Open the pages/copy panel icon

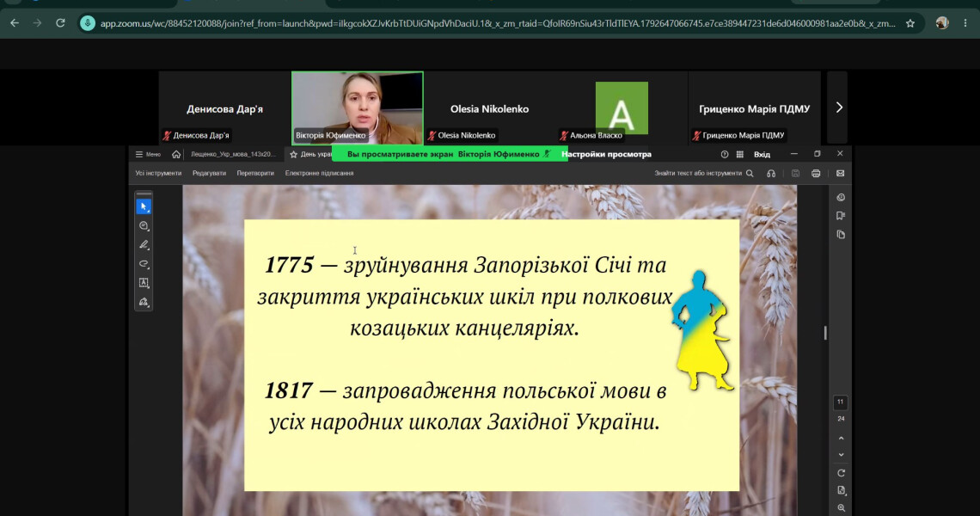pos(841,235)
